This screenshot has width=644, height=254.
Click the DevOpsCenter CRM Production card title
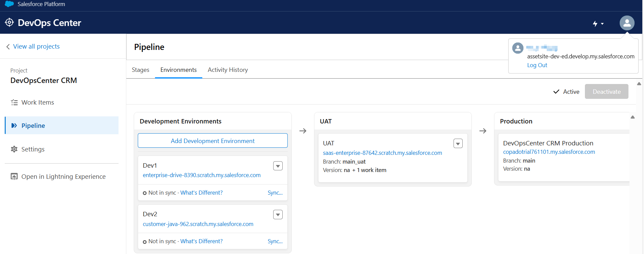pyautogui.click(x=548, y=143)
